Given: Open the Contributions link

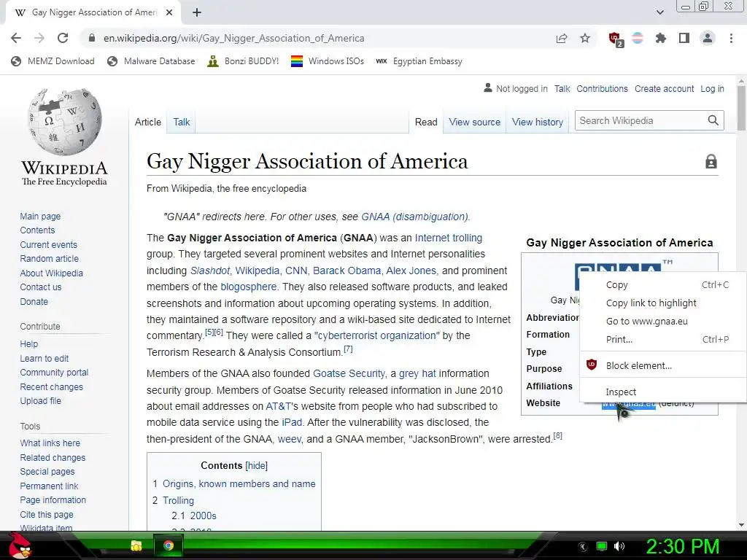Looking at the screenshot, I should pos(602,88).
